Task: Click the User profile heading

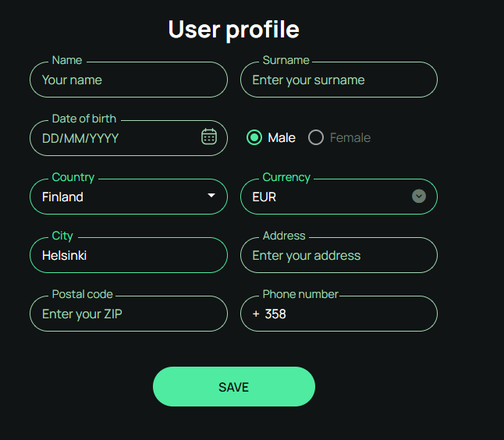Action: [234, 30]
